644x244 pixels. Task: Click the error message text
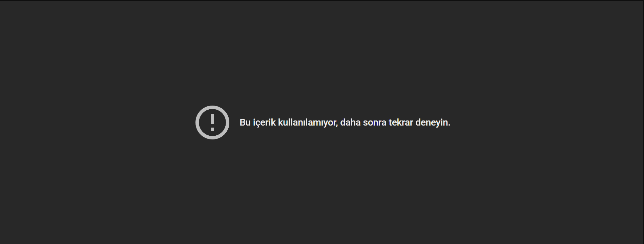coord(345,123)
